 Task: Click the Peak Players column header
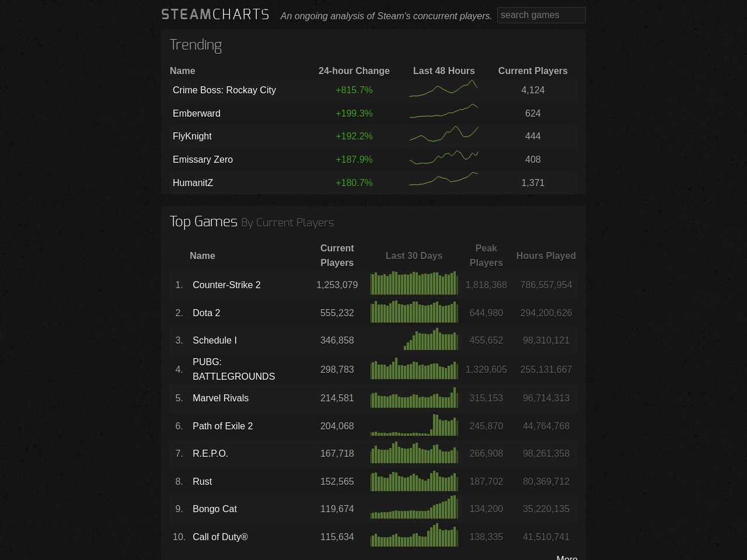tap(486, 256)
